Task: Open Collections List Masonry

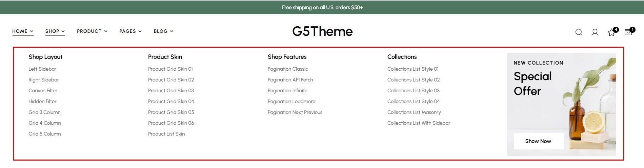Action: coord(414,112)
